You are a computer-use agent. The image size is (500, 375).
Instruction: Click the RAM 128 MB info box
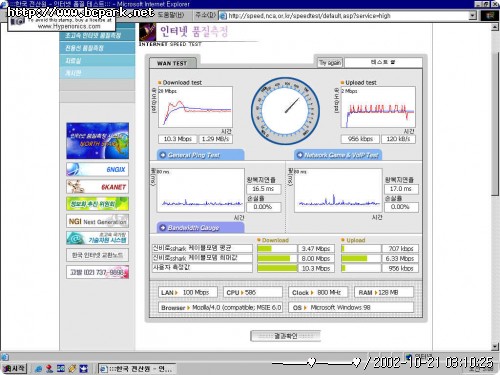click(384, 292)
